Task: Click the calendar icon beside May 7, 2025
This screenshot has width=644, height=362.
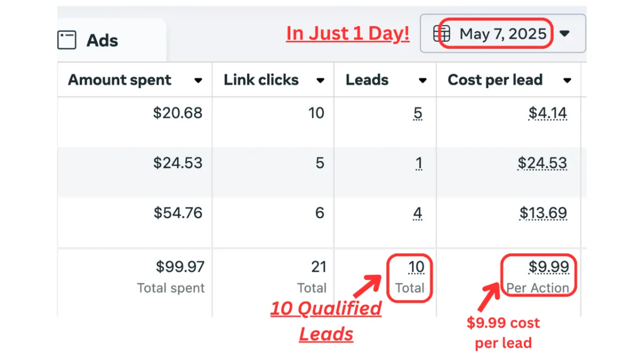Action: pos(442,34)
